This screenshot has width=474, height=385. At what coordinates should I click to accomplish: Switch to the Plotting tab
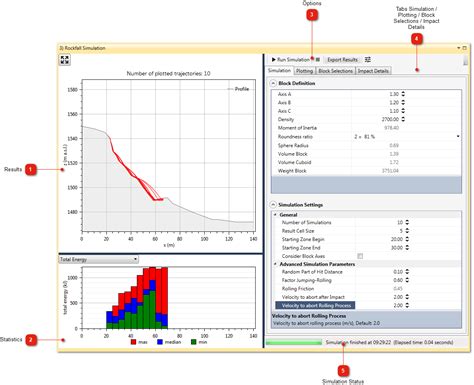tap(304, 71)
